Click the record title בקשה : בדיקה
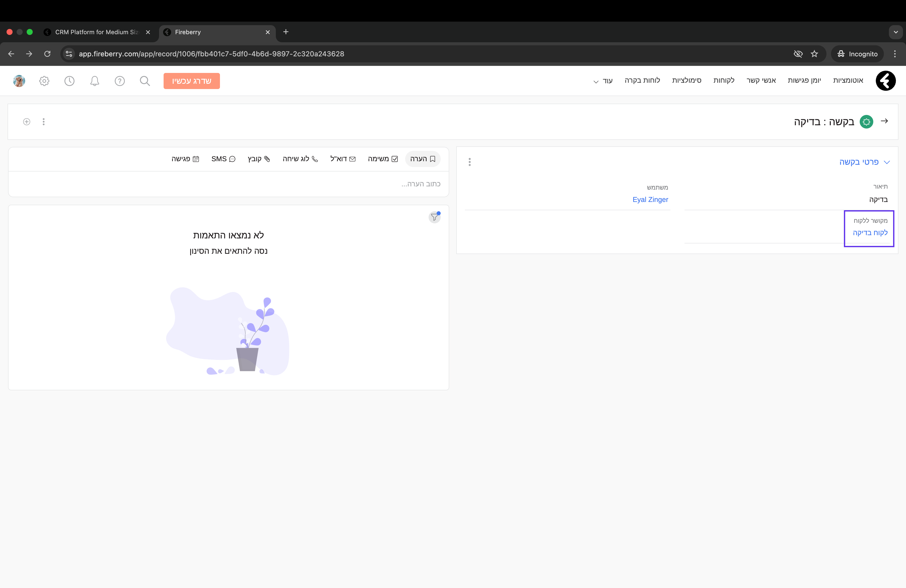The width and height of the screenshot is (906, 588). tap(824, 122)
